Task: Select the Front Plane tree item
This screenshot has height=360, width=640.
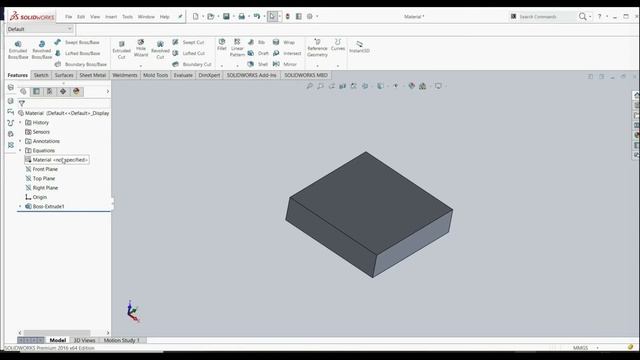Action: point(42,169)
